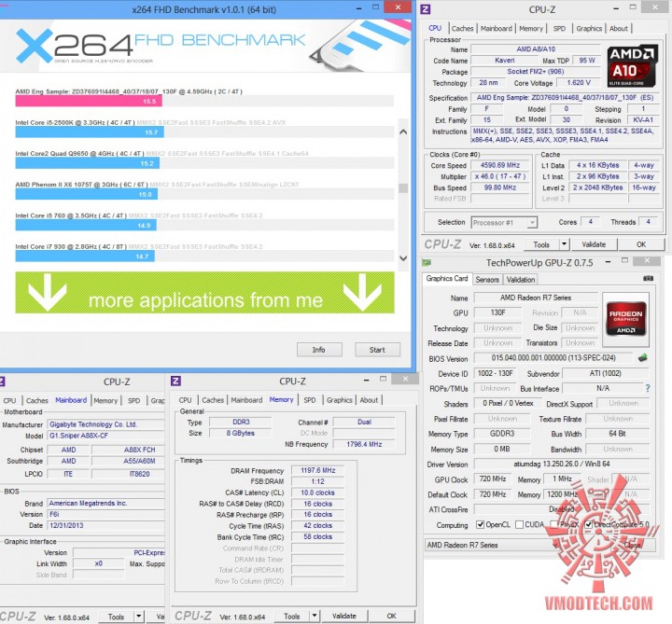Click Tools button in top-right CPU-Z window
Screen dimensions: 672x624
[x=541, y=244]
